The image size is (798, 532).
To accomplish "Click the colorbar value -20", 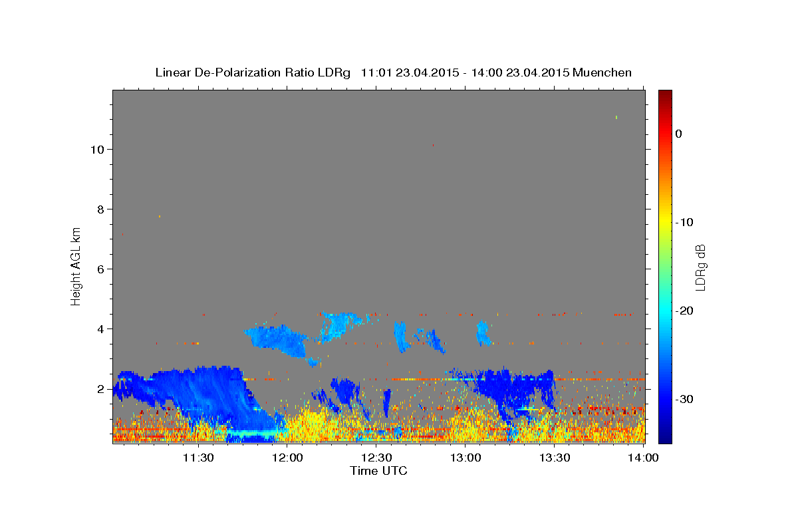I will [x=686, y=311].
